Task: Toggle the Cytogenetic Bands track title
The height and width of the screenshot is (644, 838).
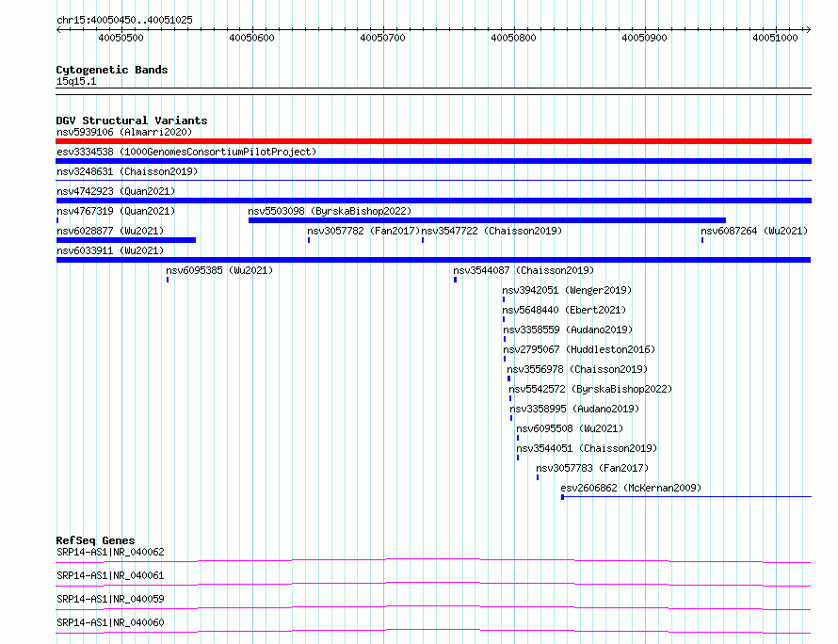Action: coord(112,70)
